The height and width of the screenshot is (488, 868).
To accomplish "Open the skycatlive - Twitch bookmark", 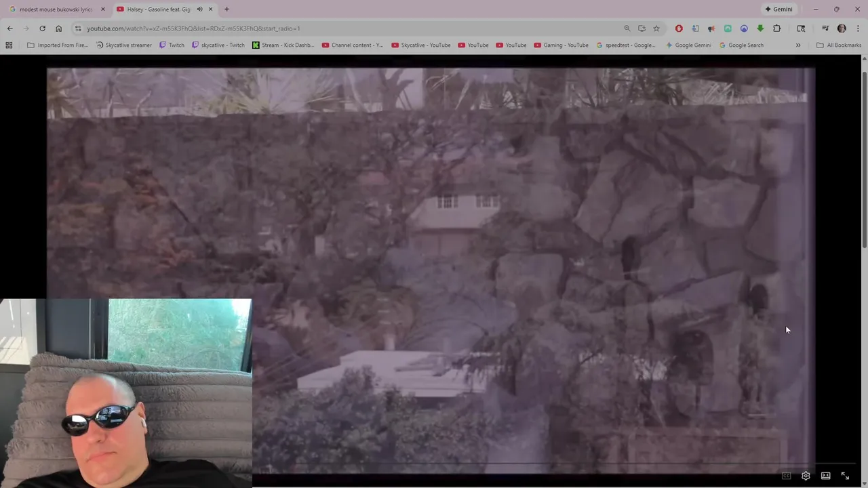I will pos(218,45).
